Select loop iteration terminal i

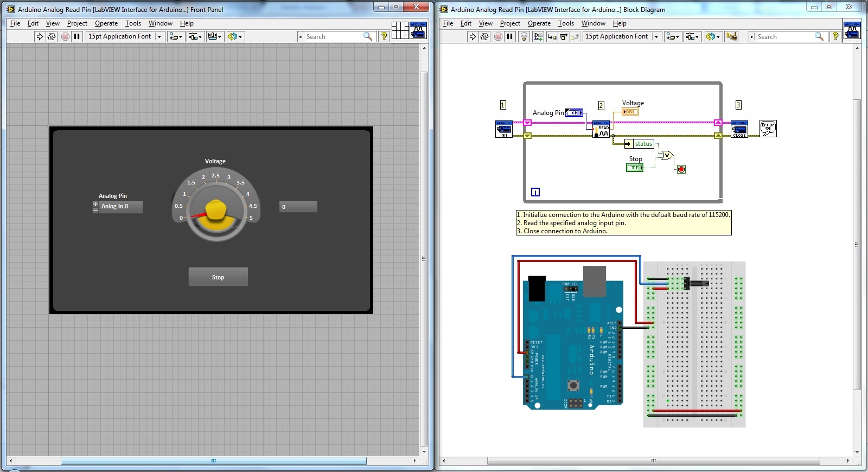pos(535,192)
